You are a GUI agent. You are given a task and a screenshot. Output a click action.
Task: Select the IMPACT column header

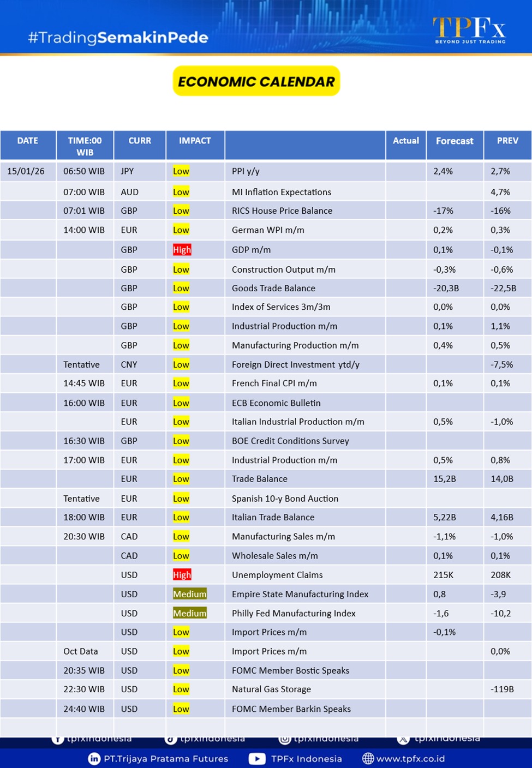(195, 141)
